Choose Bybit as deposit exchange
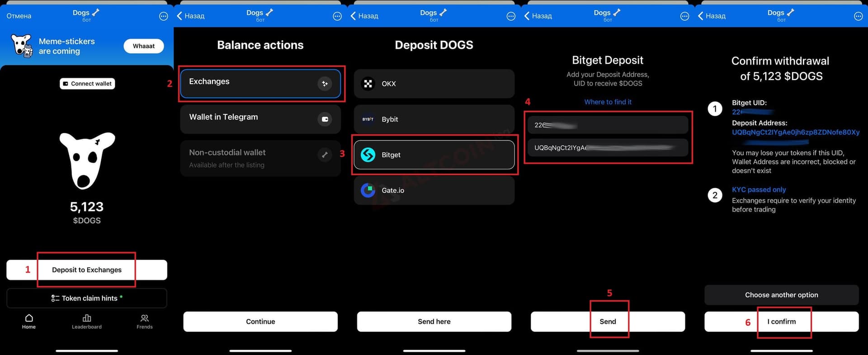The height and width of the screenshot is (355, 868). pyautogui.click(x=434, y=119)
